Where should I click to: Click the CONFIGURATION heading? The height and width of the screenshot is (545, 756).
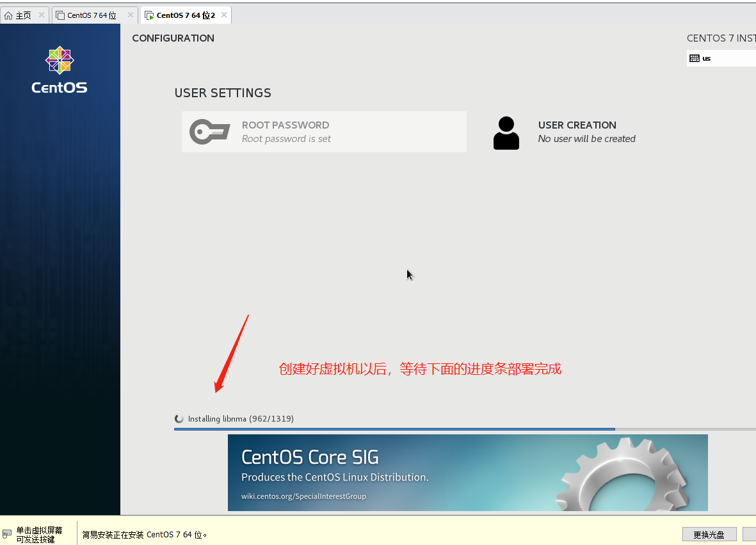(173, 38)
